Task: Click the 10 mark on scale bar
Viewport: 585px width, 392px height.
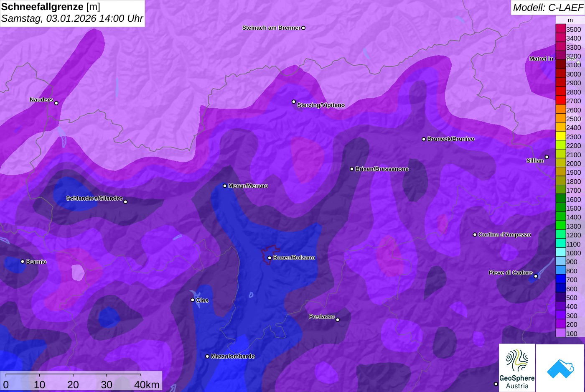Action: [x=40, y=384]
